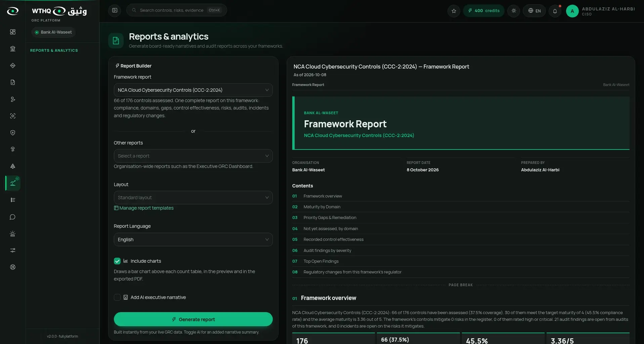Image resolution: width=644 pixels, height=344 pixels.
Task: Click the WTHQ logo at top left
Action: pyautogui.click(x=59, y=11)
